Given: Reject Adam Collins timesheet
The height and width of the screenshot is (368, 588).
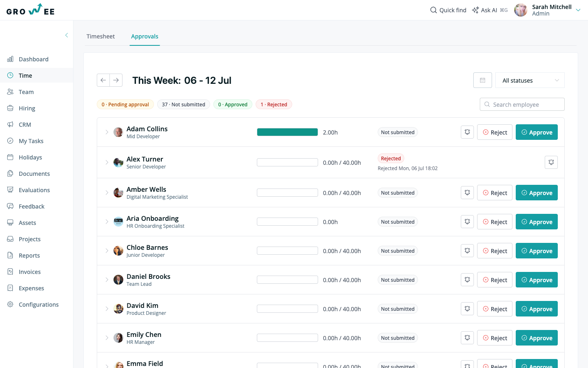Looking at the screenshot, I should tap(495, 132).
